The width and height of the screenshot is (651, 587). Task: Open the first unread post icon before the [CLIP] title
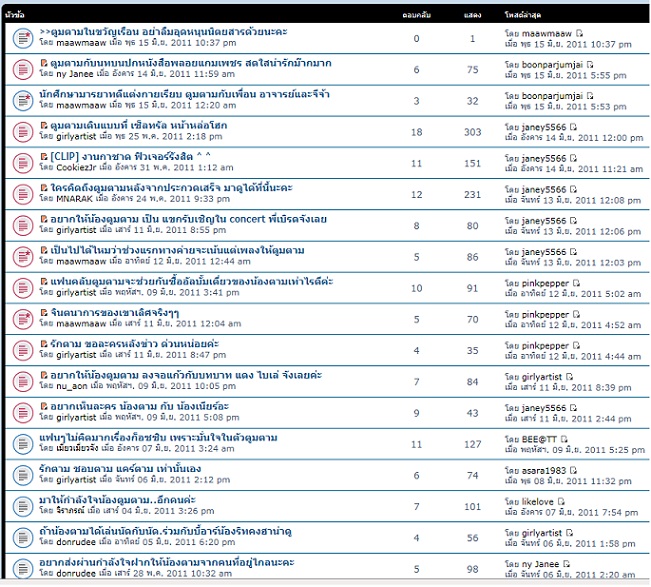tap(44, 157)
